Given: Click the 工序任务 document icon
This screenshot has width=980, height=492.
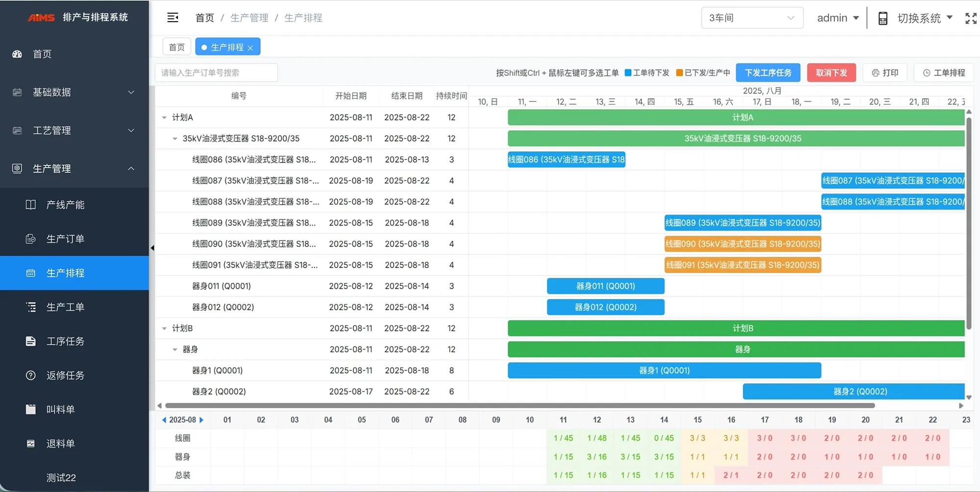Looking at the screenshot, I should point(30,341).
